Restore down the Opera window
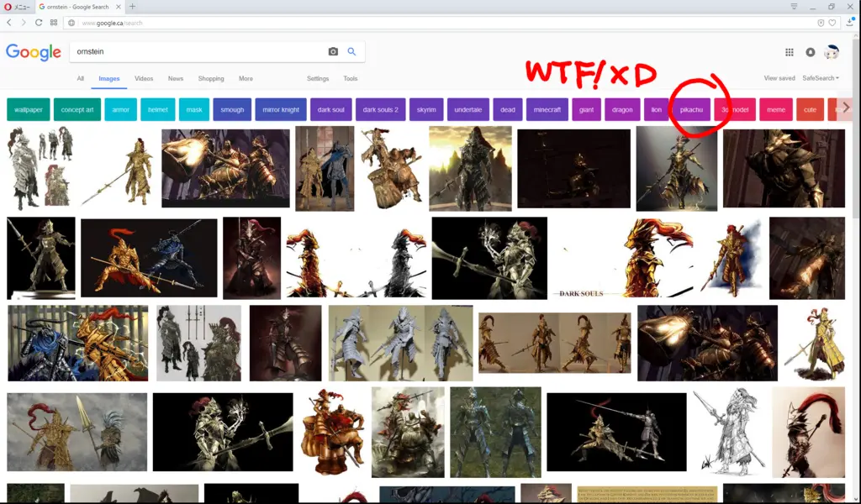861x504 pixels. click(x=832, y=7)
